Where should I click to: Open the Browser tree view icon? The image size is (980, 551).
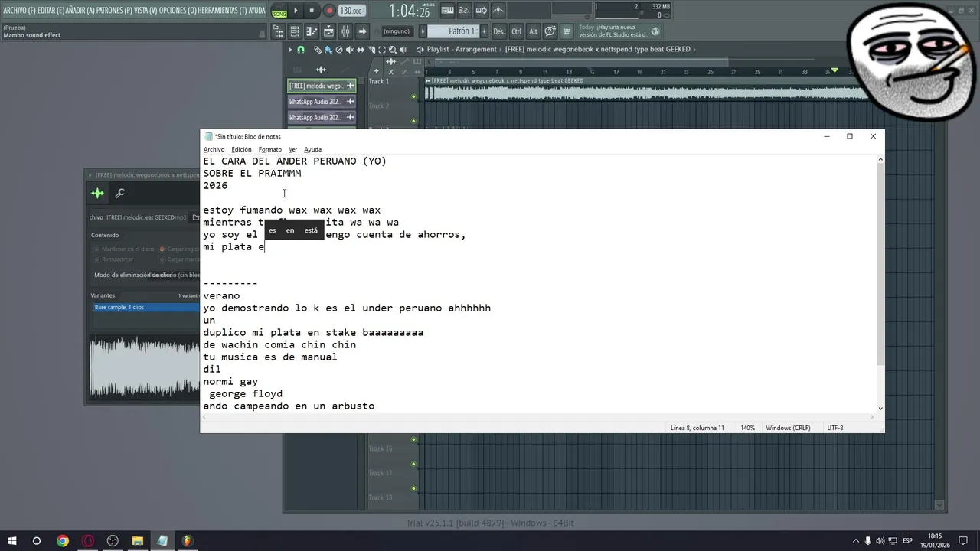[279, 31]
